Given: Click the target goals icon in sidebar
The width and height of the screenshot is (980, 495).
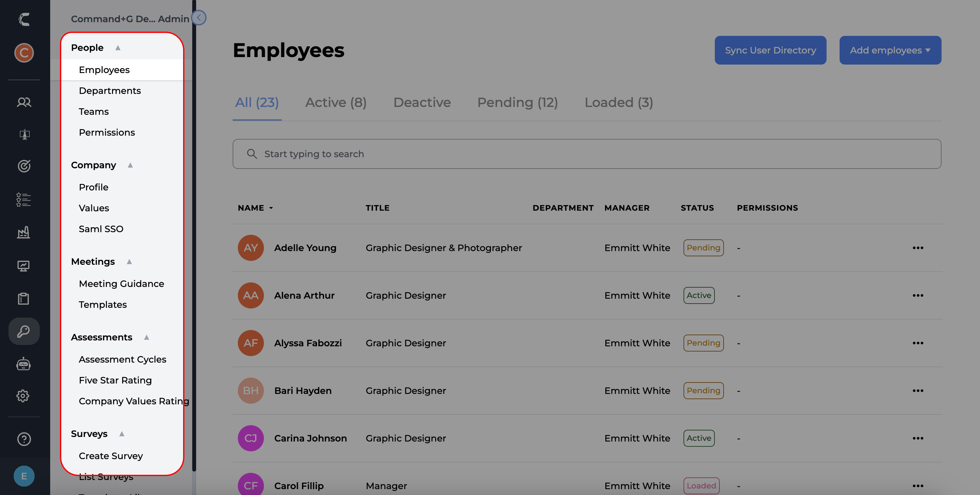Looking at the screenshot, I should (24, 166).
